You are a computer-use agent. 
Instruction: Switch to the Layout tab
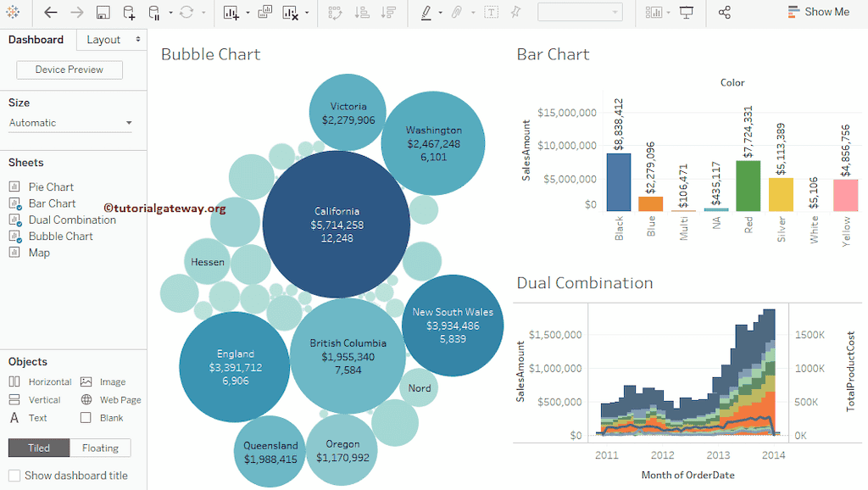pyautogui.click(x=104, y=39)
